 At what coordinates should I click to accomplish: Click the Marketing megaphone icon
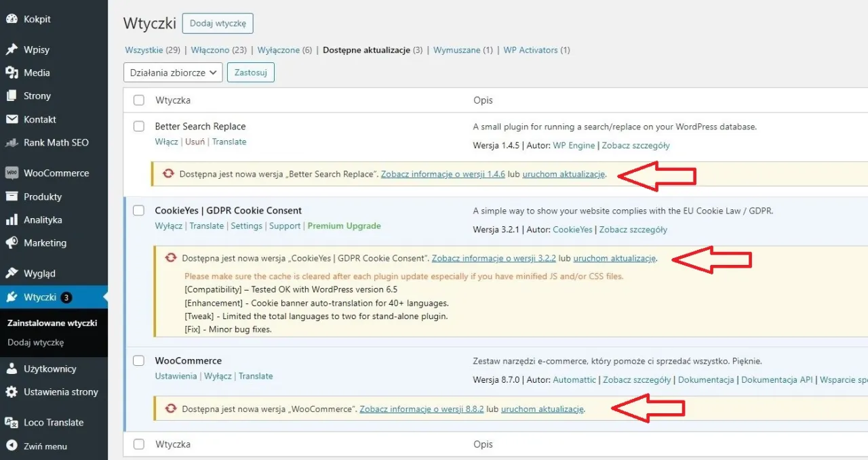tap(12, 243)
